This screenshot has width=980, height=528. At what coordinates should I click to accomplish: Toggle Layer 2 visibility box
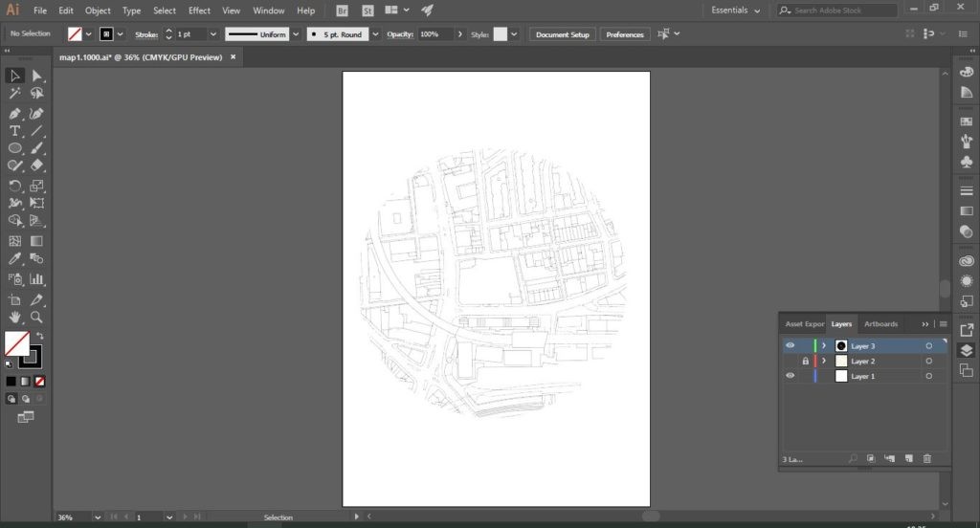pyautogui.click(x=790, y=362)
